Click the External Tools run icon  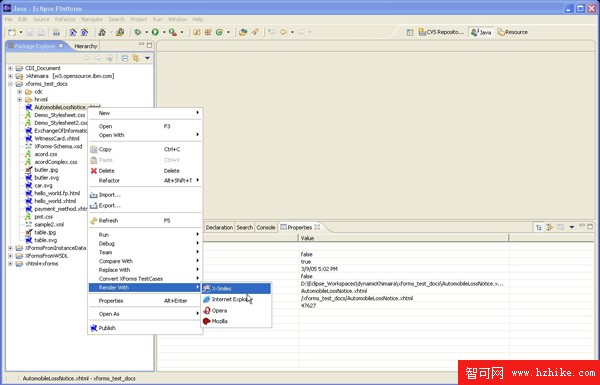[173, 33]
